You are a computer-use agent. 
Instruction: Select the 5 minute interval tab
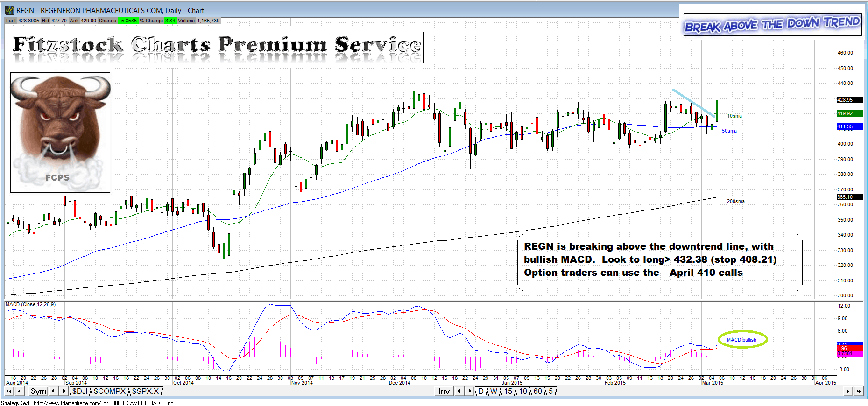pyautogui.click(x=551, y=391)
